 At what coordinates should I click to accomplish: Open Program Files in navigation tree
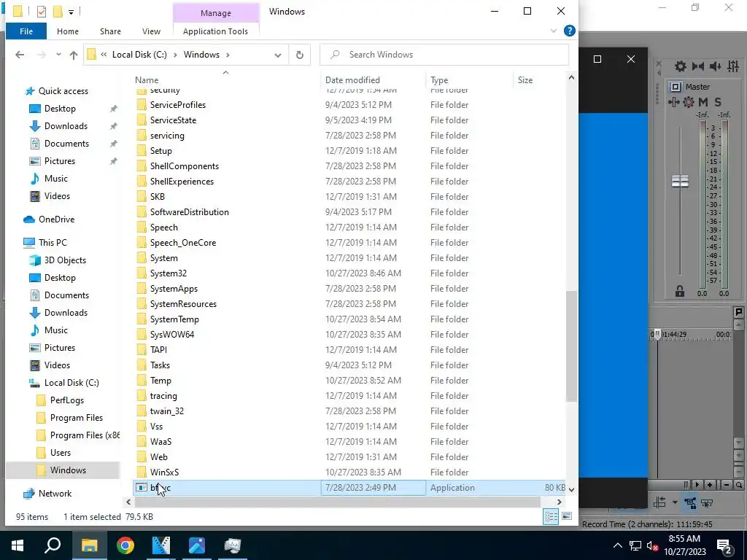[76, 418]
